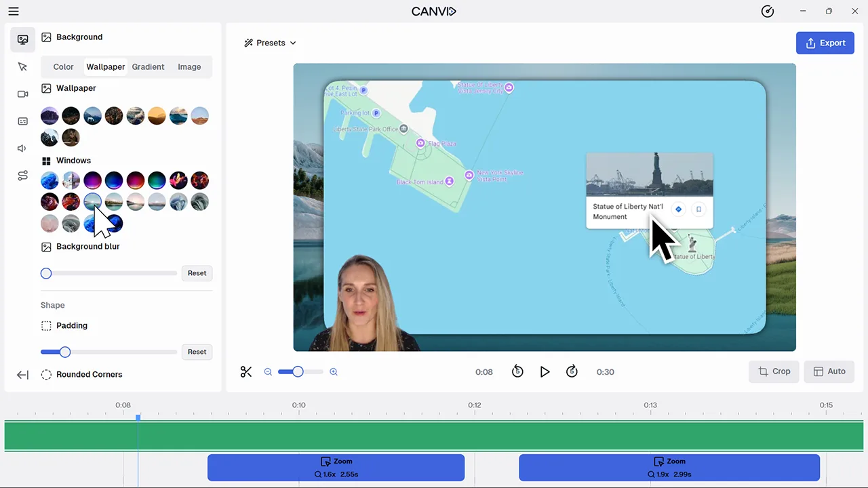This screenshot has height=488, width=868.
Task: Open the camera settings sidebar icon
Action: tap(22, 94)
